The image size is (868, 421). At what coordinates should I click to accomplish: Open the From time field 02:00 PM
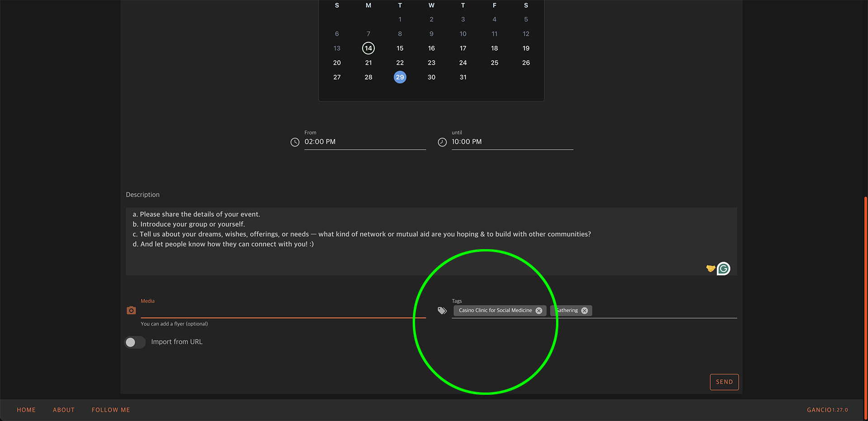(364, 142)
